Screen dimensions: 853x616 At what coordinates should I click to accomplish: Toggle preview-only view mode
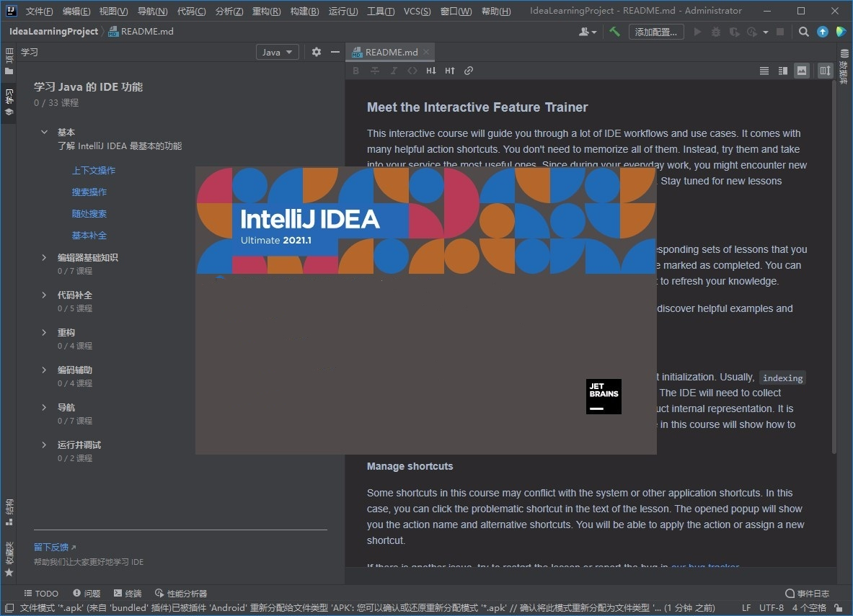(x=802, y=71)
